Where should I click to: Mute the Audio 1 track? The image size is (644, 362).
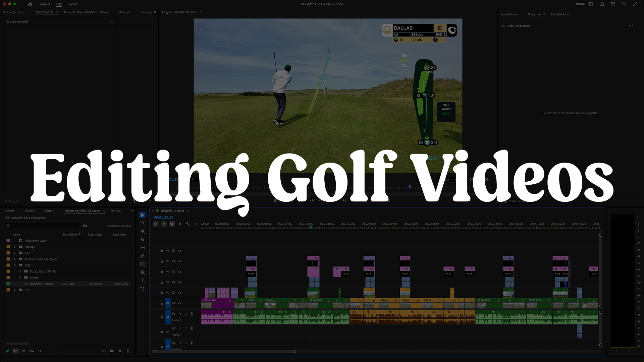click(180, 314)
